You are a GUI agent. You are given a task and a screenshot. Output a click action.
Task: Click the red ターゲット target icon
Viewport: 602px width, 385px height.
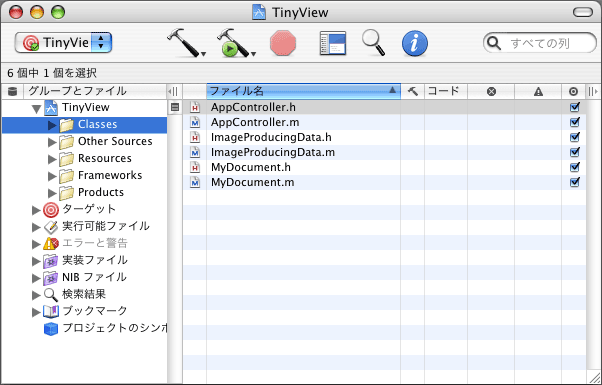(51, 210)
